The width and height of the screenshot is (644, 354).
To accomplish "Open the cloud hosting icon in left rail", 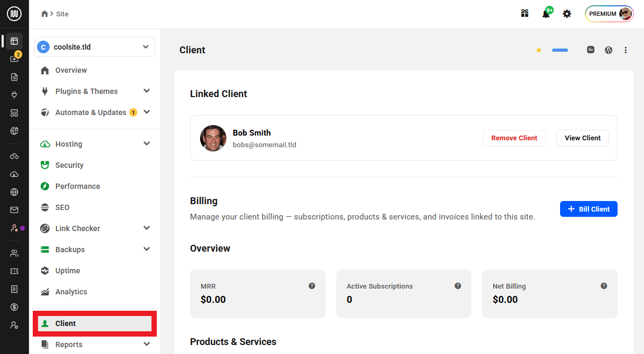I will (14, 174).
